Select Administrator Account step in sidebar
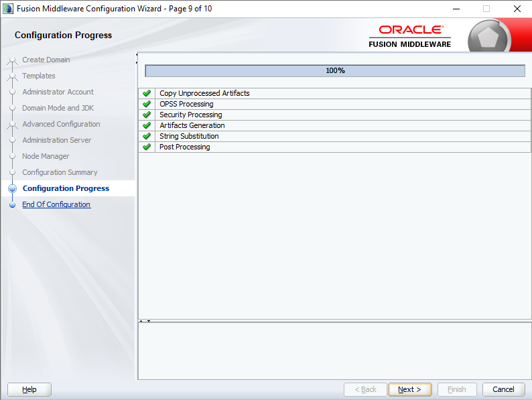 58,92
